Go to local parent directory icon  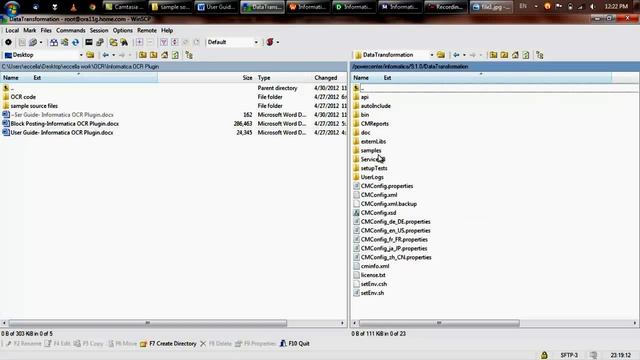tap(142, 55)
